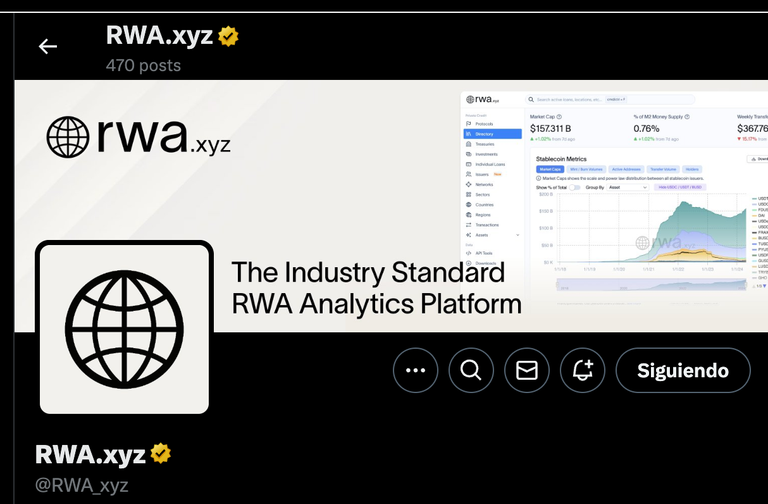Send a direct message via envelope icon
This screenshot has height=504, width=768.
[527, 370]
